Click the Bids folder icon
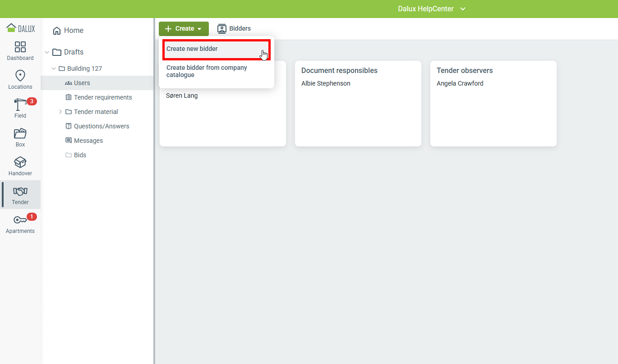 pos(69,155)
